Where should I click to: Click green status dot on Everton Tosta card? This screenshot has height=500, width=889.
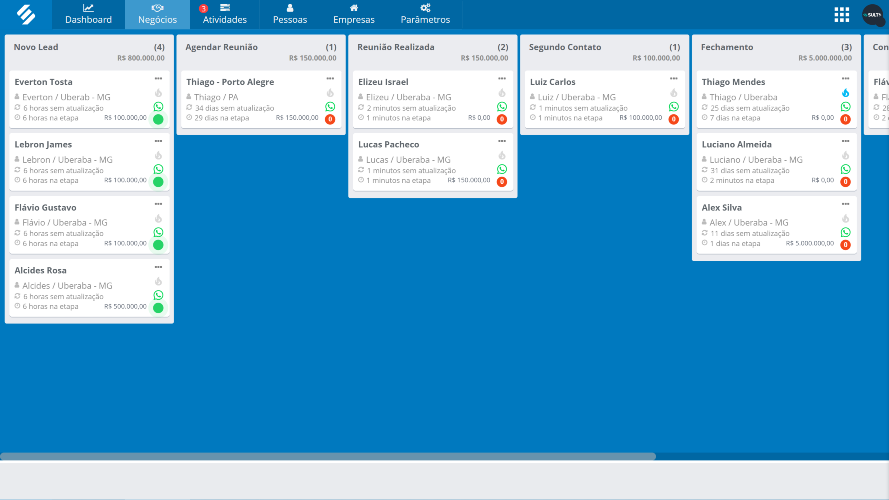158,119
